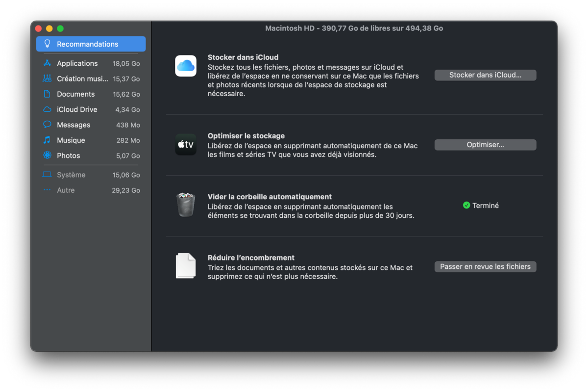
Task: Click Réduire l'encombrement heading
Action: tap(251, 257)
